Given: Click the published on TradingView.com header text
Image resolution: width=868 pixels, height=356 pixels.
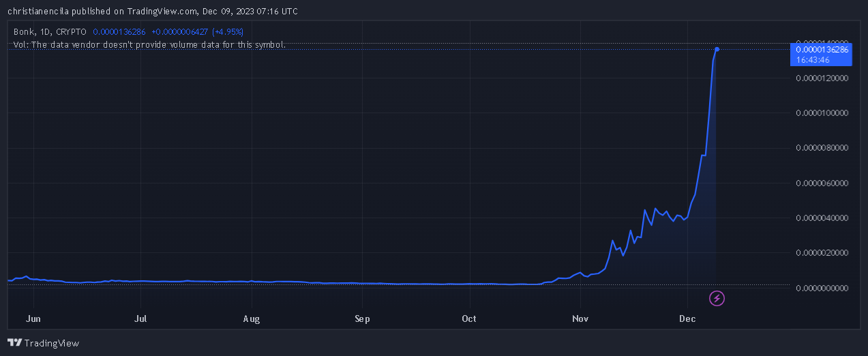Looking at the screenshot, I should click(x=153, y=12).
